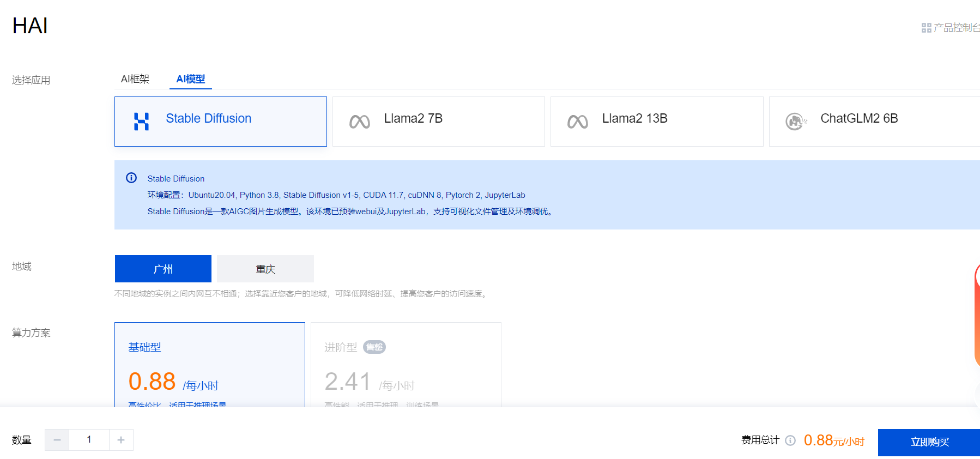Click the 2.41 /每小时 price text
Screen dimensions: 980x459
[x=370, y=382]
